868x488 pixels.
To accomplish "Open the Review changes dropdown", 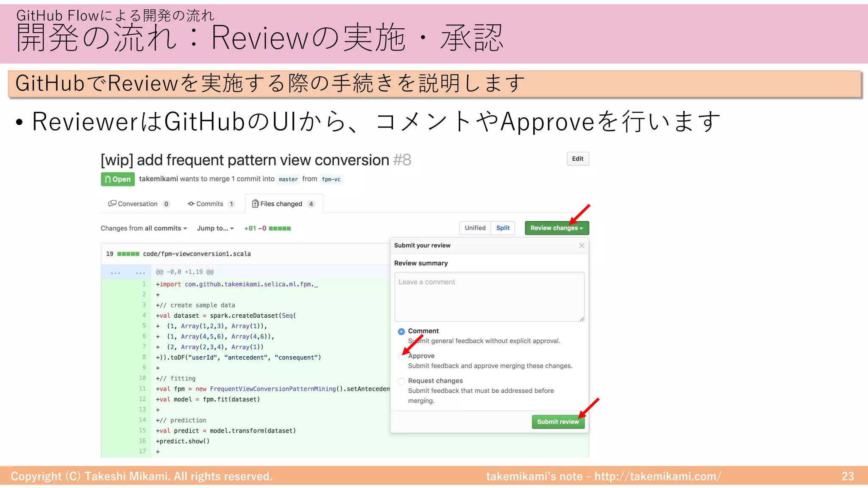I will pos(557,228).
